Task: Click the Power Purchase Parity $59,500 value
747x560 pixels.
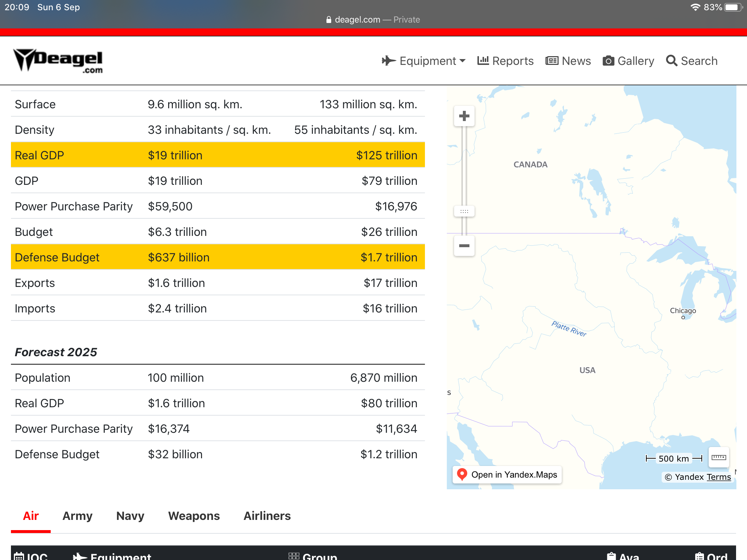Action: tap(170, 206)
